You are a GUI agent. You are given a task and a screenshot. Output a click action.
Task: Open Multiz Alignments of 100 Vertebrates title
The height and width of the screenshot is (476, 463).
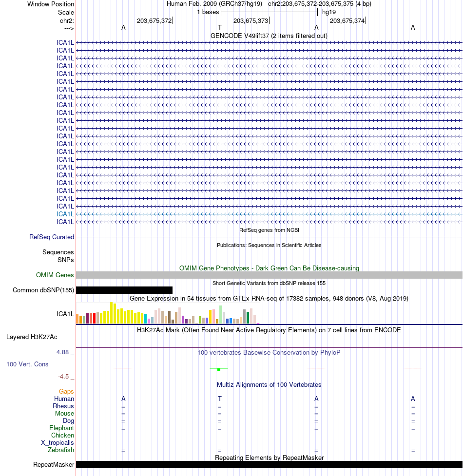[x=269, y=385]
